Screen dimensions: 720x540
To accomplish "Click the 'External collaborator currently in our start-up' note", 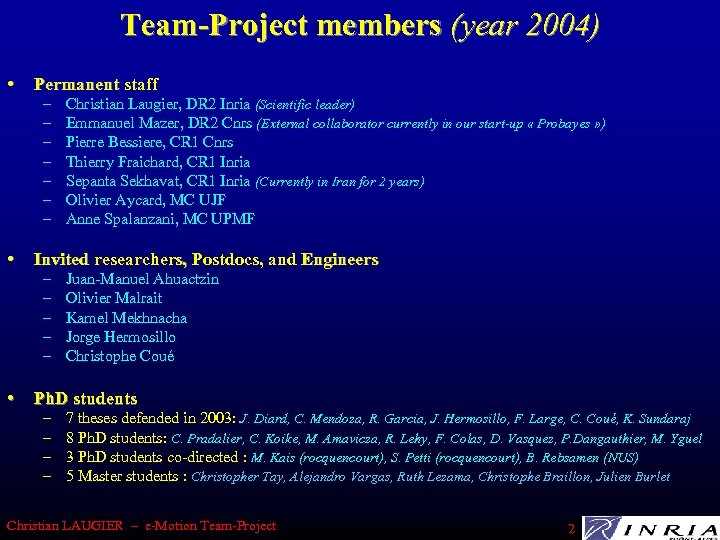I will 431,124.
